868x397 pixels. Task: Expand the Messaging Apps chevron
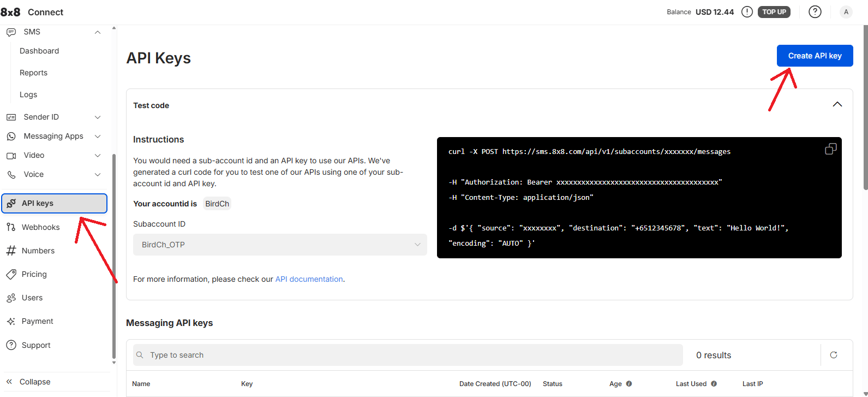pyautogui.click(x=98, y=137)
